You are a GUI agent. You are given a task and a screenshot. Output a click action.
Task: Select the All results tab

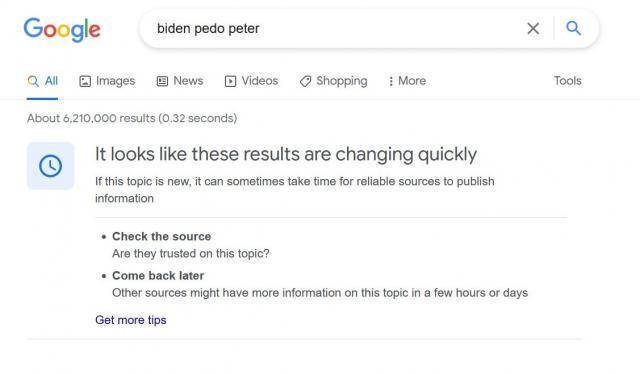42,81
